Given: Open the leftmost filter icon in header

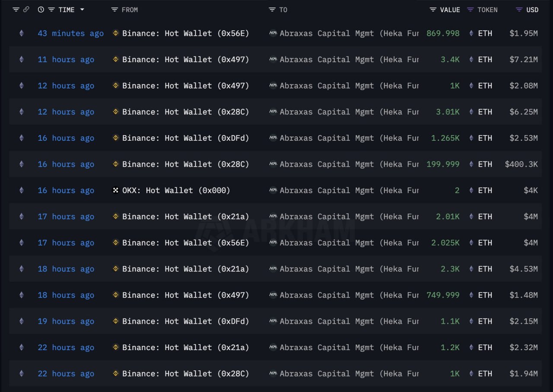Looking at the screenshot, I should click(16, 9).
